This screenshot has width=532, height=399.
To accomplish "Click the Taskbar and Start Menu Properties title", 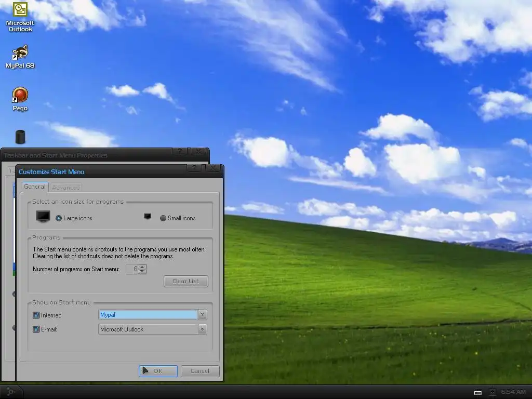I will pos(56,155).
